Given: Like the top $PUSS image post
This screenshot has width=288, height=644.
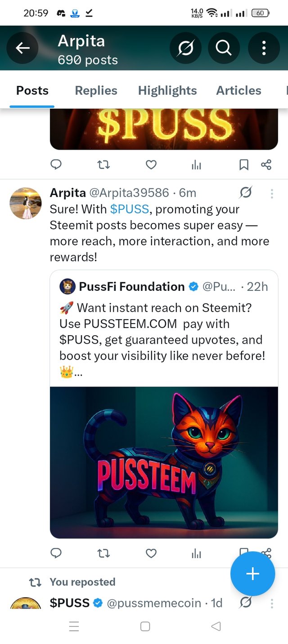Looking at the screenshot, I should (151, 164).
